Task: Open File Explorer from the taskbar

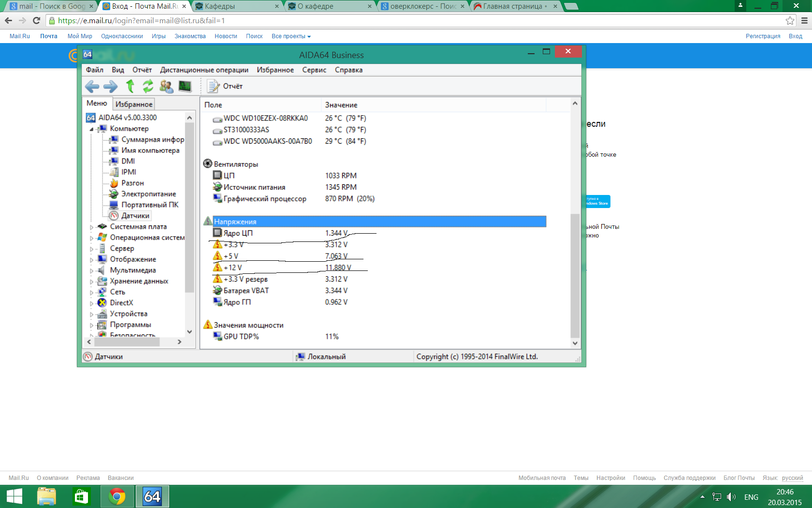Action: pos(46,496)
